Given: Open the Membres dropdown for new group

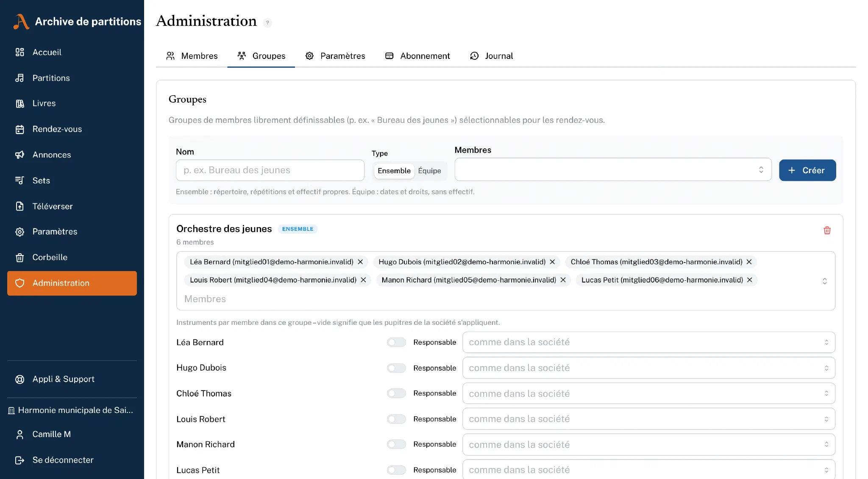Looking at the screenshot, I should pos(613,169).
